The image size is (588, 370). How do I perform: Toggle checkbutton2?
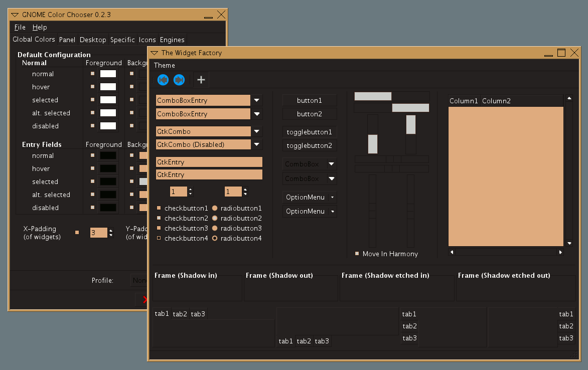159,218
